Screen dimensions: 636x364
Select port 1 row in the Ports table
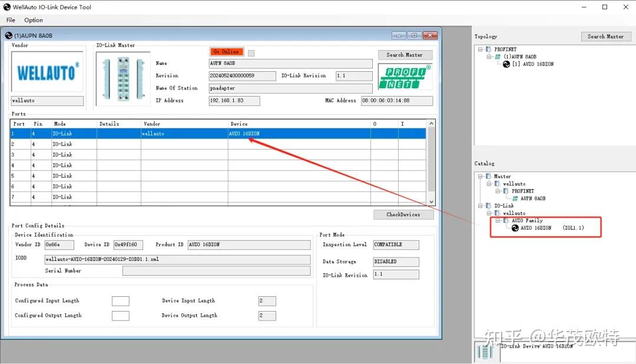(218, 134)
